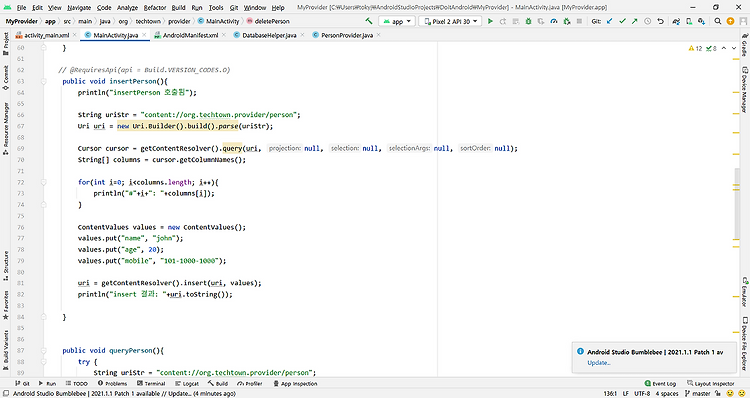Image resolution: width=750 pixels, height=398 pixels.
Task: Collapse the for loop fold marker
Action: tap(44, 182)
